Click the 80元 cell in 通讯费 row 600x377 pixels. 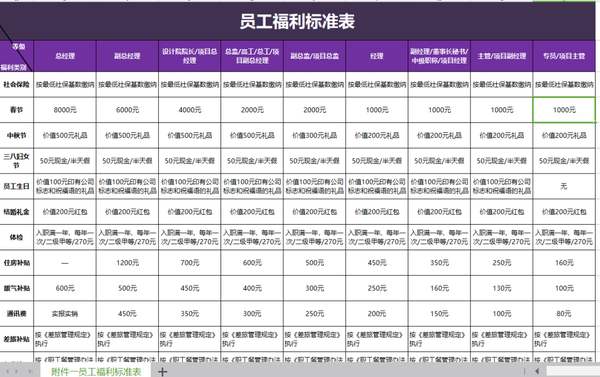pyautogui.click(x=564, y=313)
